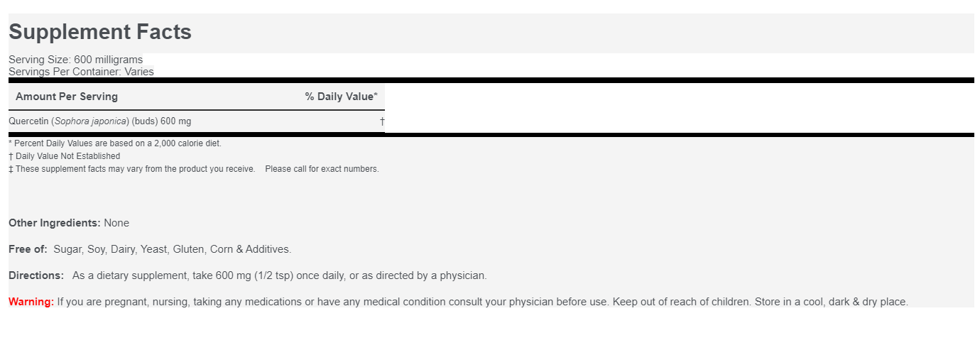Click the dagger symbol in Quercetin row

pyautogui.click(x=382, y=121)
